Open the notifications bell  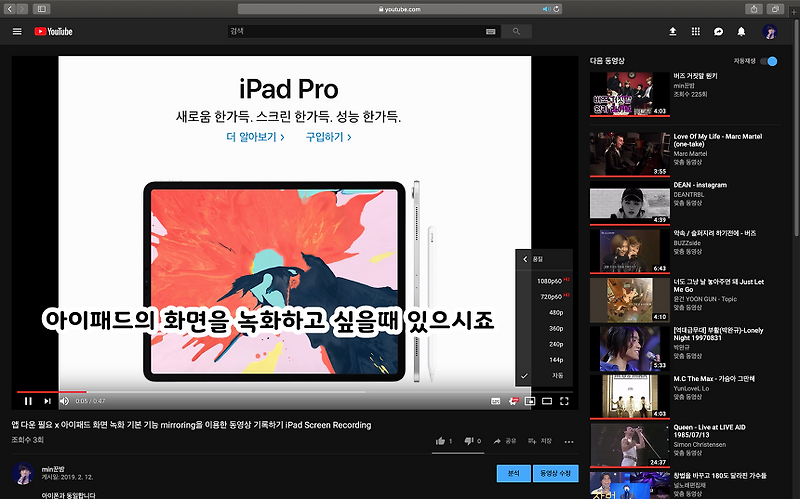click(741, 32)
